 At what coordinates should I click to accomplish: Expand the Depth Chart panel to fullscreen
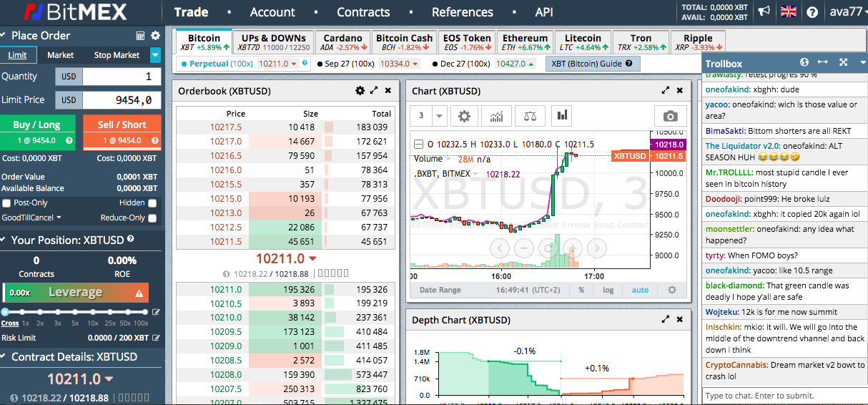666,320
